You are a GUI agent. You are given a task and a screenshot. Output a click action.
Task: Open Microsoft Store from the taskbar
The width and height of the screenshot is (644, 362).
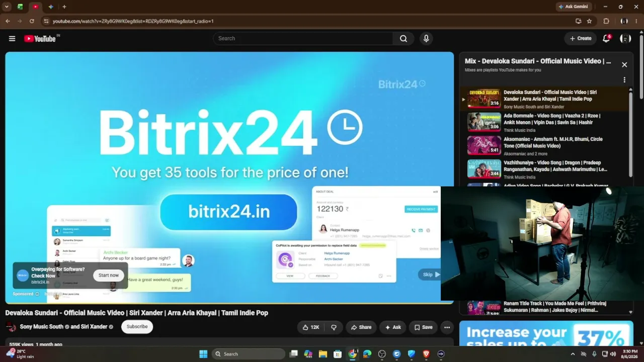click(338, 354)
